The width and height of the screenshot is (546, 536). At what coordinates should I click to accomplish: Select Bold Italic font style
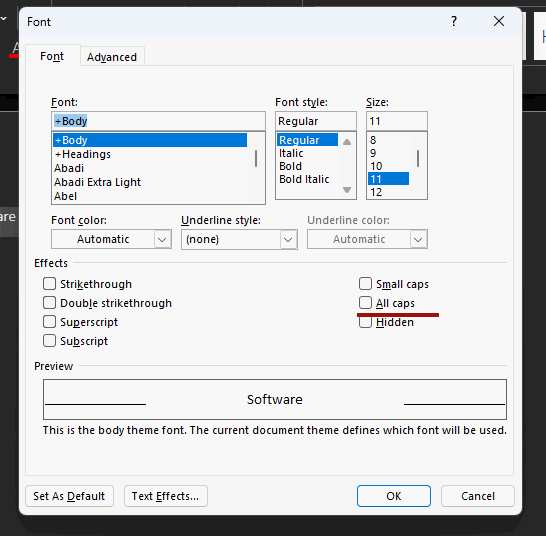click(x=307, y=179)
